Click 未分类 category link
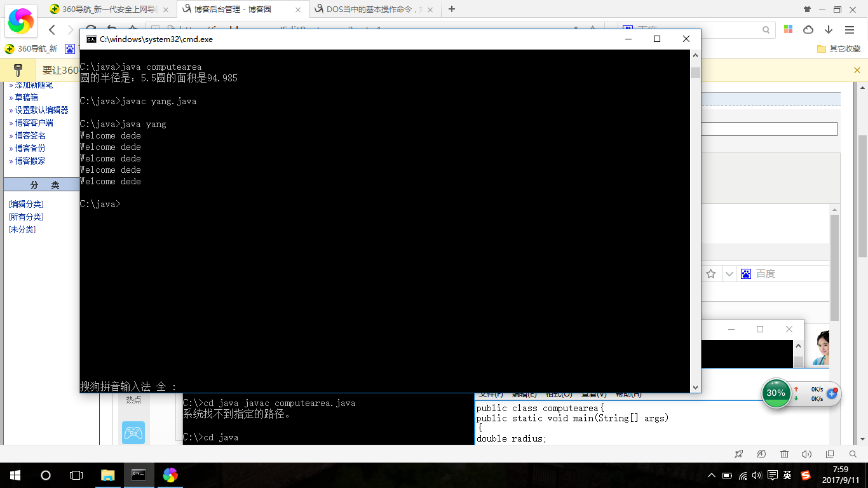This screenshot has width=868, height=488. (x=22, y=229)
